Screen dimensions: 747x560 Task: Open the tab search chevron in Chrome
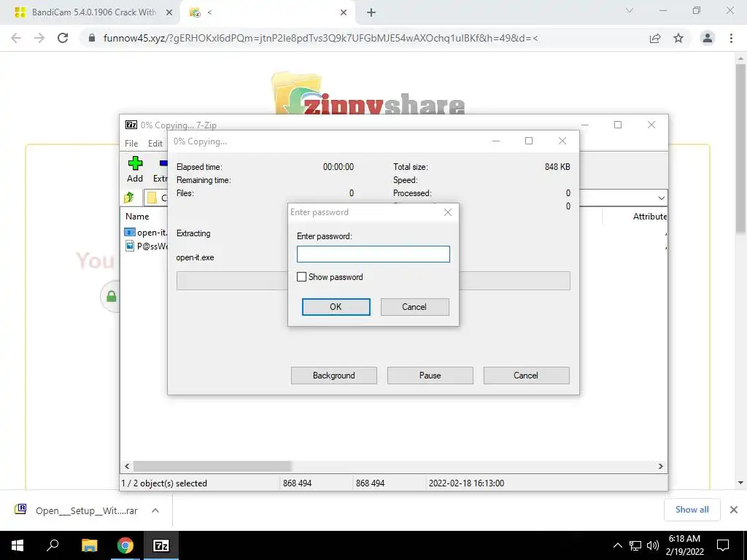point(630,10)
